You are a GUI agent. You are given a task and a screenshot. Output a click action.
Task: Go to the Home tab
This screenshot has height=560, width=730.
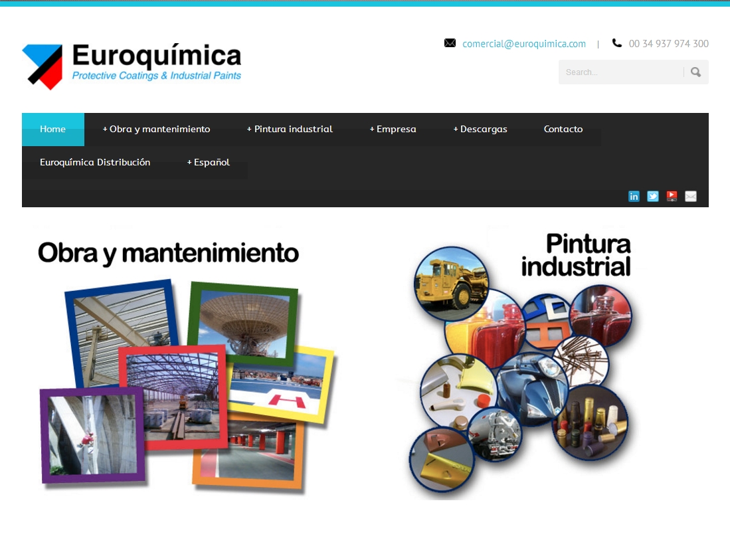pos(53,129)
